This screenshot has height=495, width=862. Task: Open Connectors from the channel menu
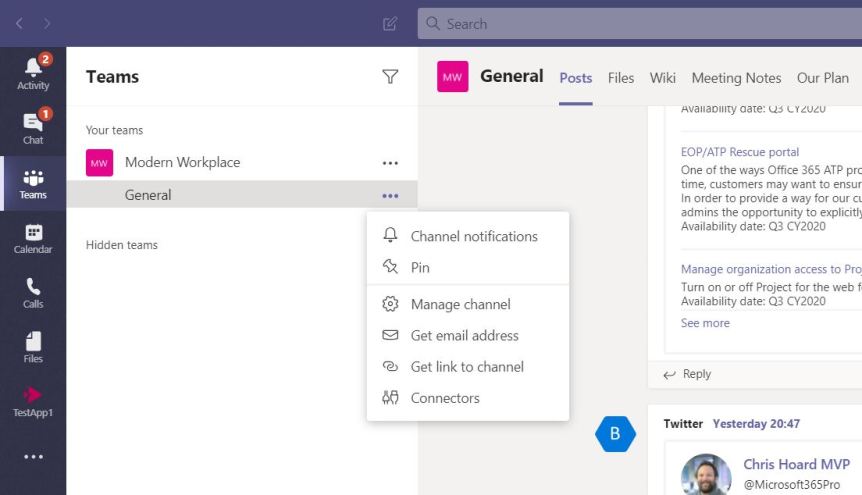pyautogui.click(x=445, y=398)
